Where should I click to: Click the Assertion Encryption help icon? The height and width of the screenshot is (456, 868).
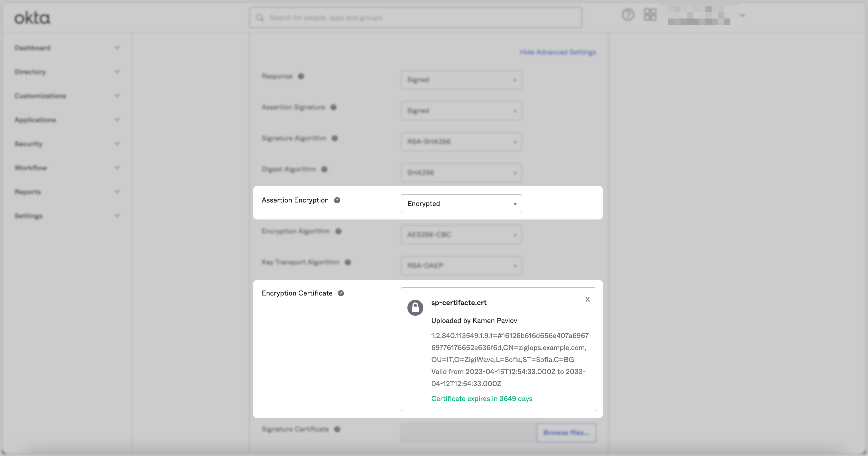point(337,200)
